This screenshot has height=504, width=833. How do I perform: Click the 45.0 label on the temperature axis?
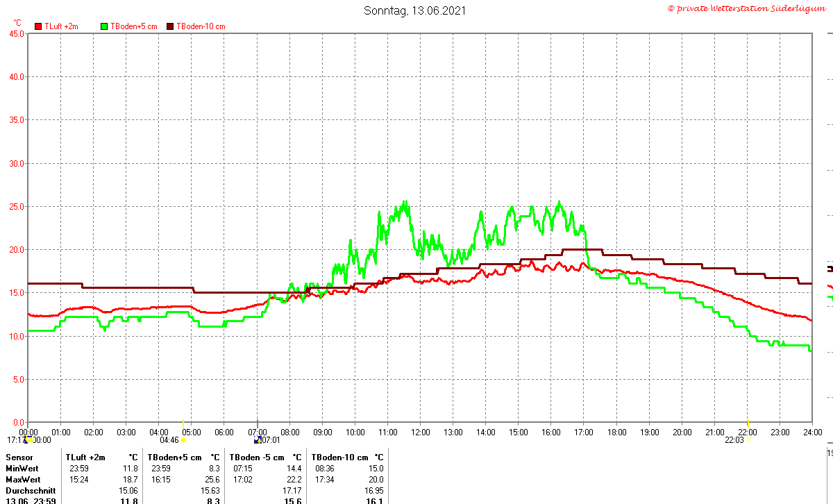point(16,33)
